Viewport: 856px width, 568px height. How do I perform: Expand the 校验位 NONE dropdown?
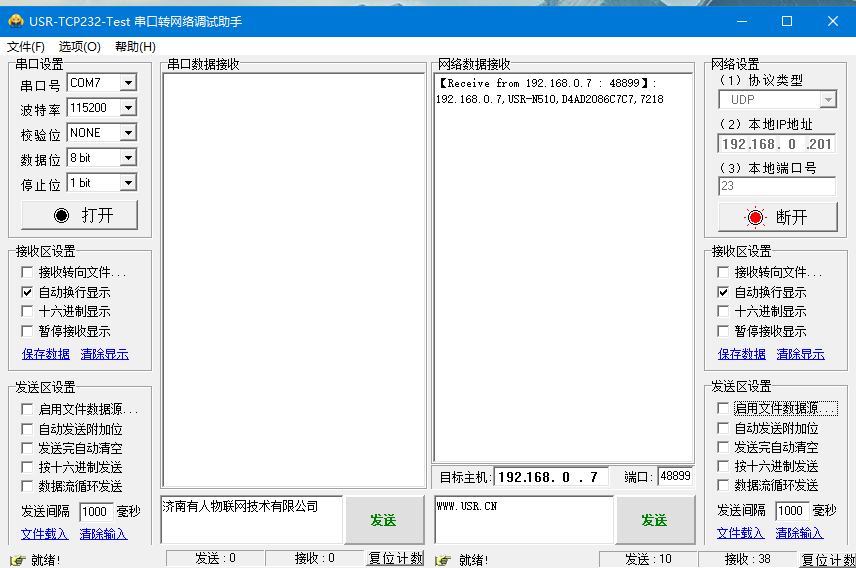(128, 133)
